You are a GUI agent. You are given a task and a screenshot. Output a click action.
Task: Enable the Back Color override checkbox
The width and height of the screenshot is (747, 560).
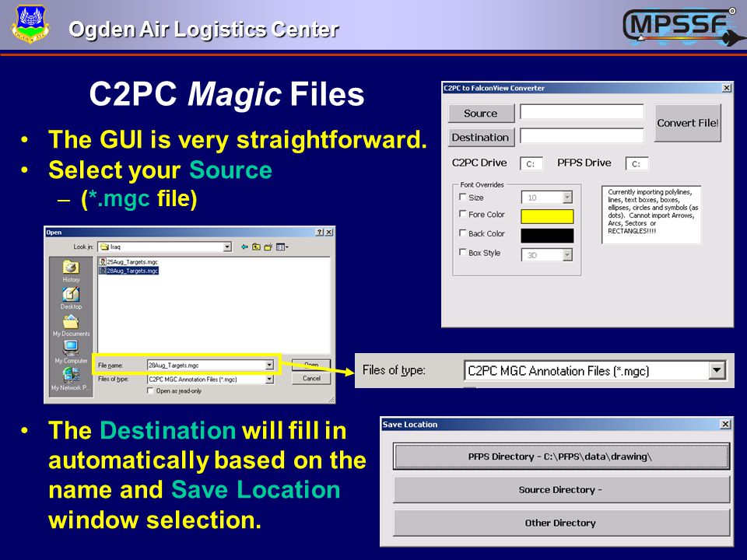point(462,233)
